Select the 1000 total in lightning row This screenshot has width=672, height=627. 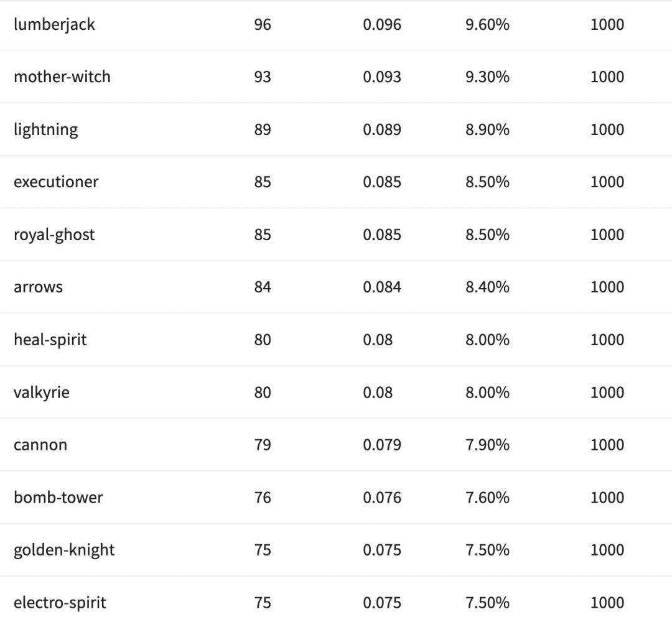coord(607,130)
